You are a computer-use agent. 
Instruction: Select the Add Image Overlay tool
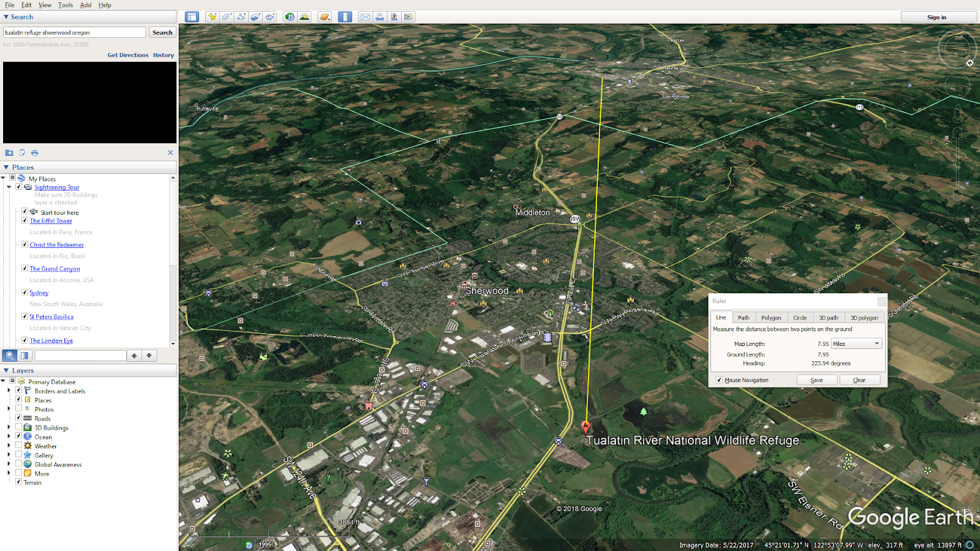[255, 17]
